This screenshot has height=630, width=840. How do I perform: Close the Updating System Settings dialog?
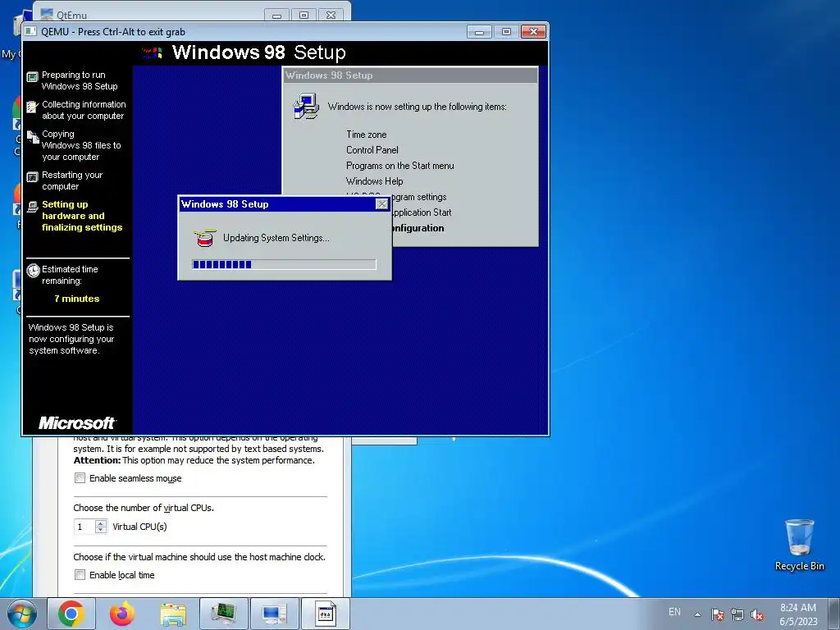click(382, 204)
